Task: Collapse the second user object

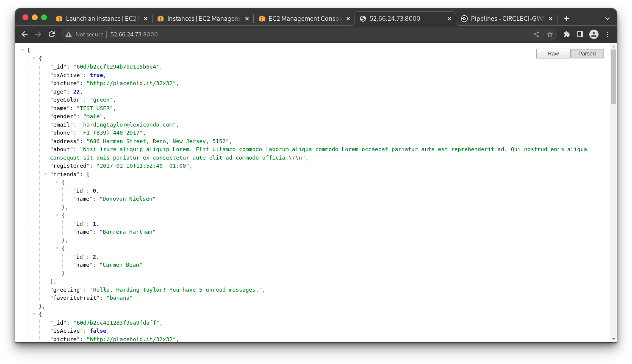Action: [34, 314]
